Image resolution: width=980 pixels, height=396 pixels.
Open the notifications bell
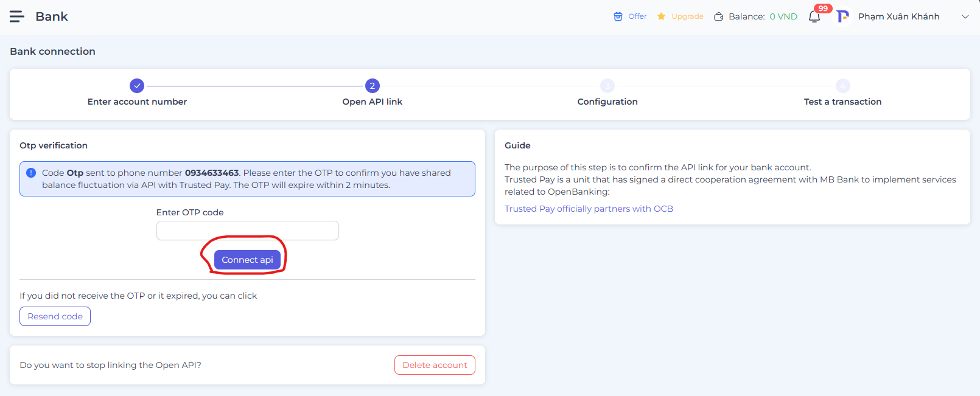tap(814, 16)
